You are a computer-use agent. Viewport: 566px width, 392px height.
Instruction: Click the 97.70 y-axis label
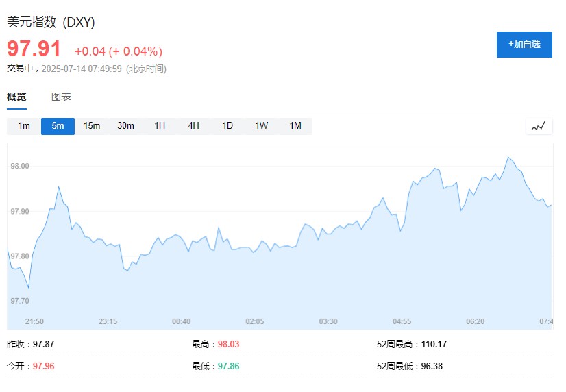[19, 301]
